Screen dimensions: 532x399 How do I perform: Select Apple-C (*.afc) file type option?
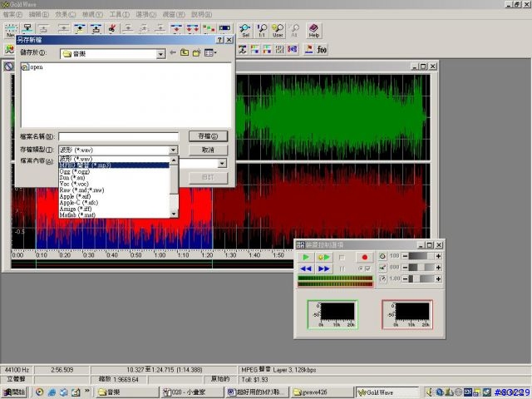114,203
